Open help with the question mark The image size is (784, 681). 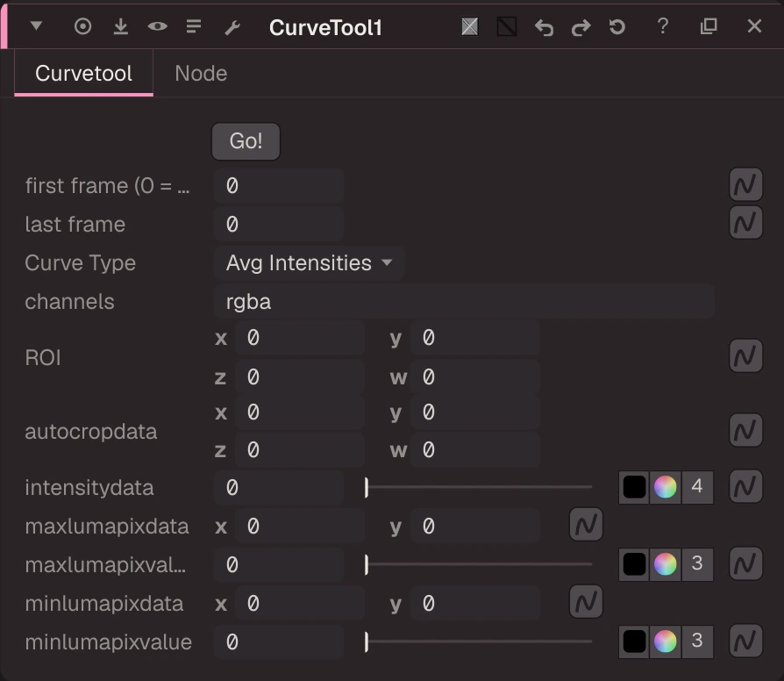coord(662,26)
